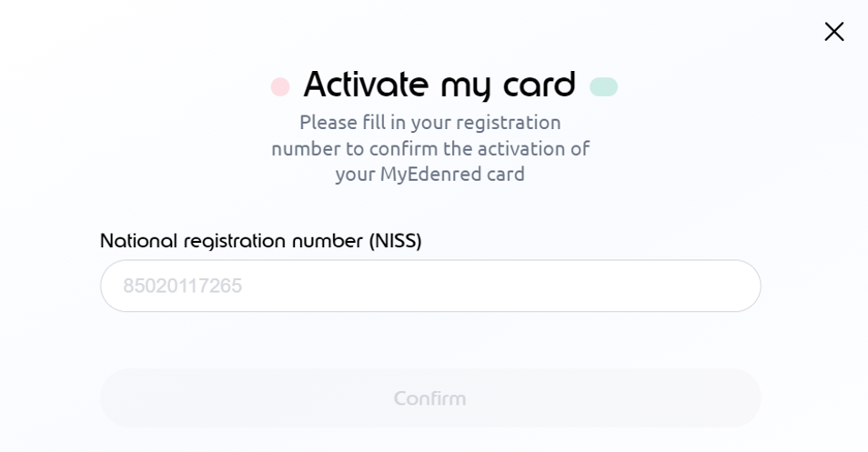The width and height of the screenshot is (868, 452).
Task: Click the "your MyEdenred card" line
Action: point(430,174)
